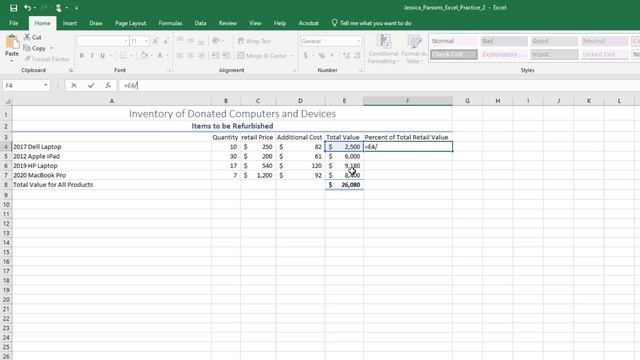
Task: Click 'Tell me what you want to do'
Action: (371, 23)
